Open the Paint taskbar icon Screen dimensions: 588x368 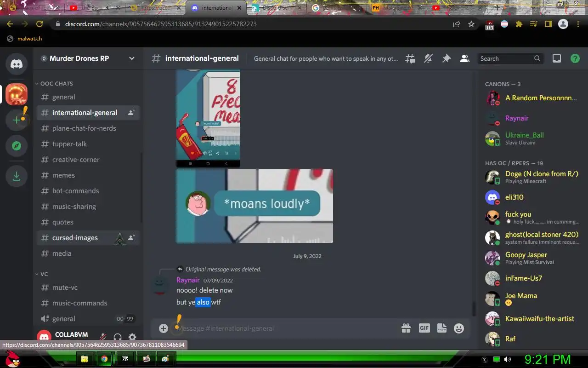pyautogui.click(x=165, y=359)
